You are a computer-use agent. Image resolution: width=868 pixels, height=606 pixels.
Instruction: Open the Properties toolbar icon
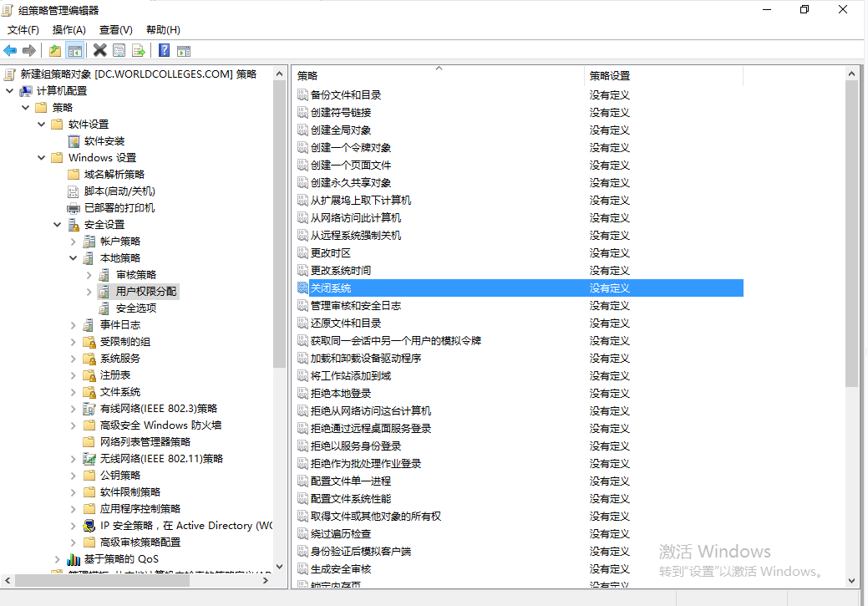coord(119,51)
